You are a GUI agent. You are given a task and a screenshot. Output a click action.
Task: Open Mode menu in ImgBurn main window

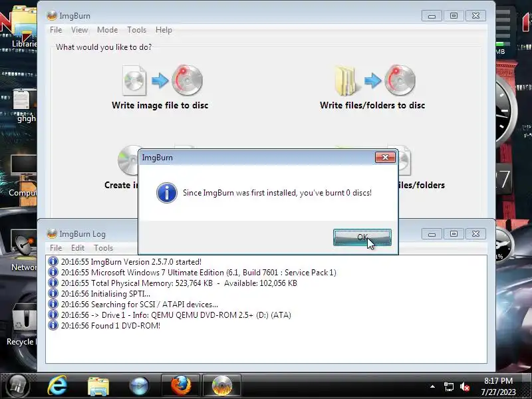[107, 30]
